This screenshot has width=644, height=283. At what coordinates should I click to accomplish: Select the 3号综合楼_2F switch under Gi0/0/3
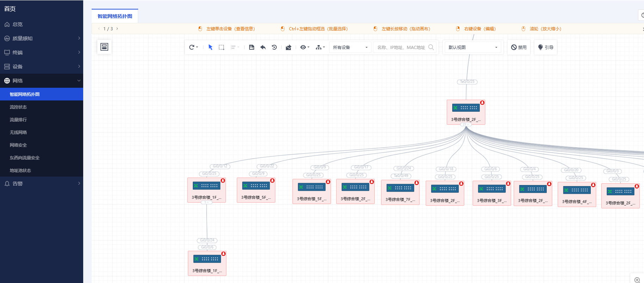point(620,196)
